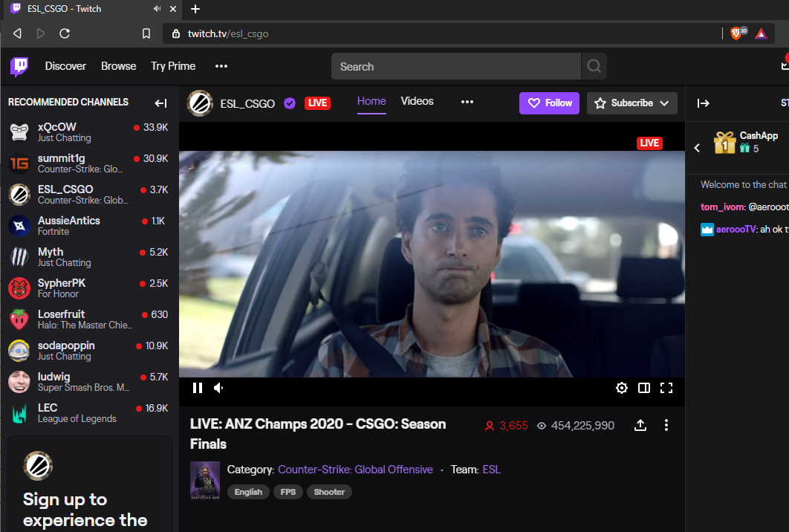Open the sodapoppin recommended channel
Screen dimensions: 789x532
click(90, 350)
